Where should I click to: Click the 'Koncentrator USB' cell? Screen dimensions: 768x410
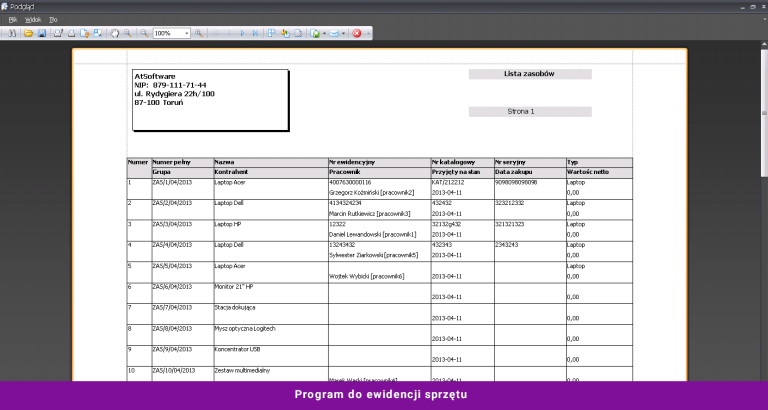pos(237,350)
